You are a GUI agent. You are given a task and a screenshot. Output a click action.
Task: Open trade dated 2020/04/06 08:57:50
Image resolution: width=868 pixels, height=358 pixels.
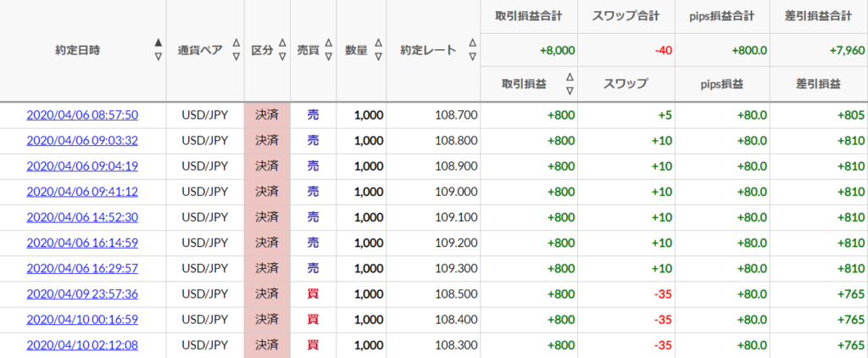pos(82,115)
